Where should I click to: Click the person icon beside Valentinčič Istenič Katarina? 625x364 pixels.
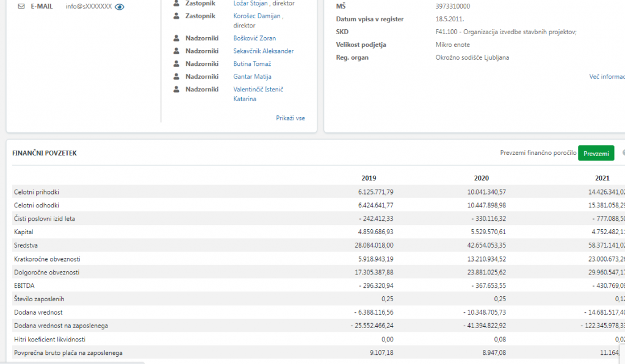[x=176, y=90]
